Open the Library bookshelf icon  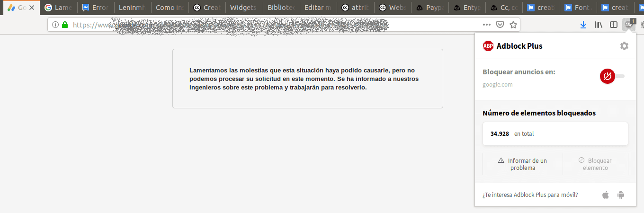pyautogui.click(x=599, y=25)
